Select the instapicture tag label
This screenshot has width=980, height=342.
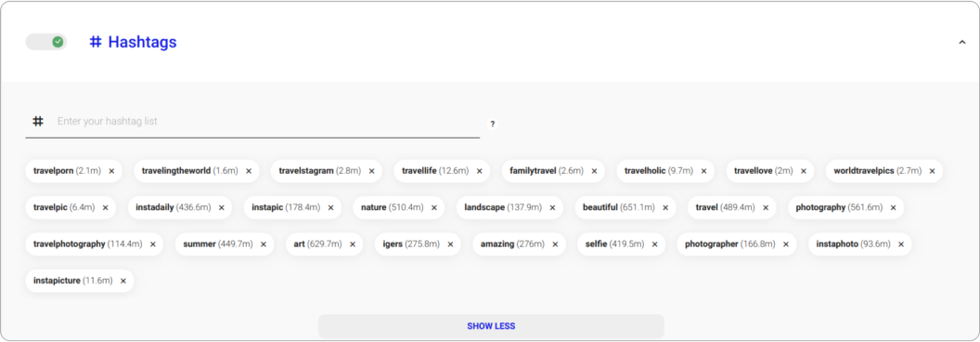pyautogui.click(x=57, y=282)
